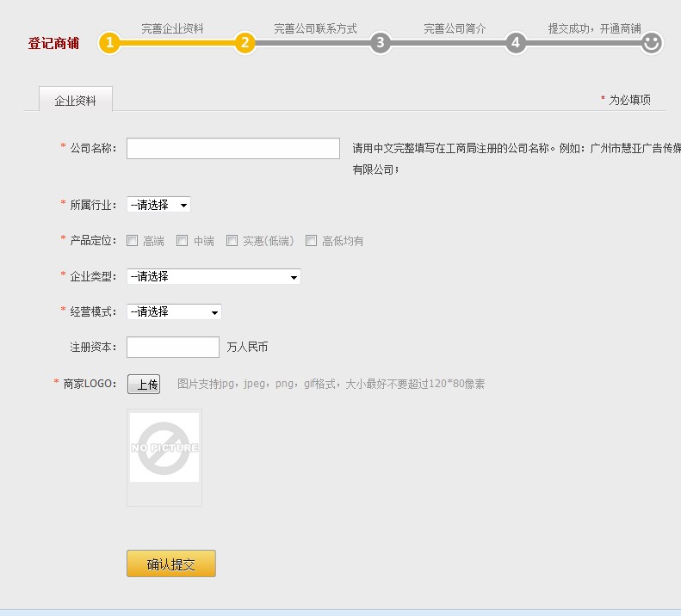681x616 pixels.
Task: Select the 完善公司联系方式 step label
Action: (315, 28)
